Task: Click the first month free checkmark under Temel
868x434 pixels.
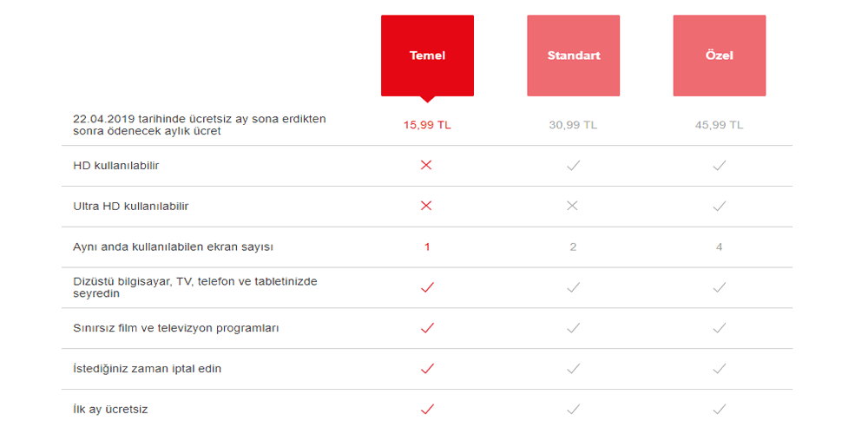Action: click(426, 409)
